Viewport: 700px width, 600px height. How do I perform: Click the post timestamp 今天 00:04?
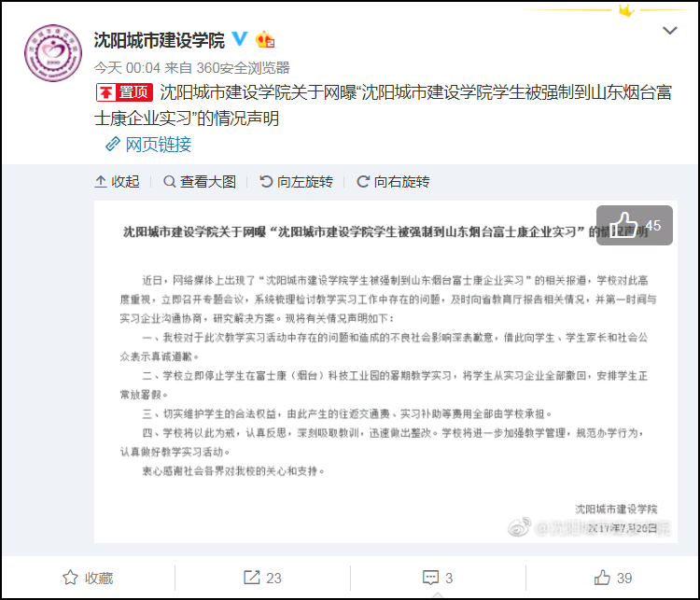click(127, 68)
